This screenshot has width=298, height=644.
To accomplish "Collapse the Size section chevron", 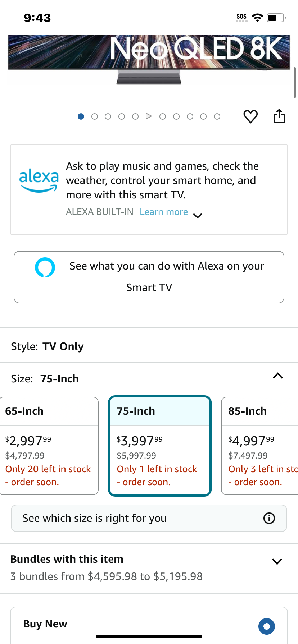I will point(278,376).
